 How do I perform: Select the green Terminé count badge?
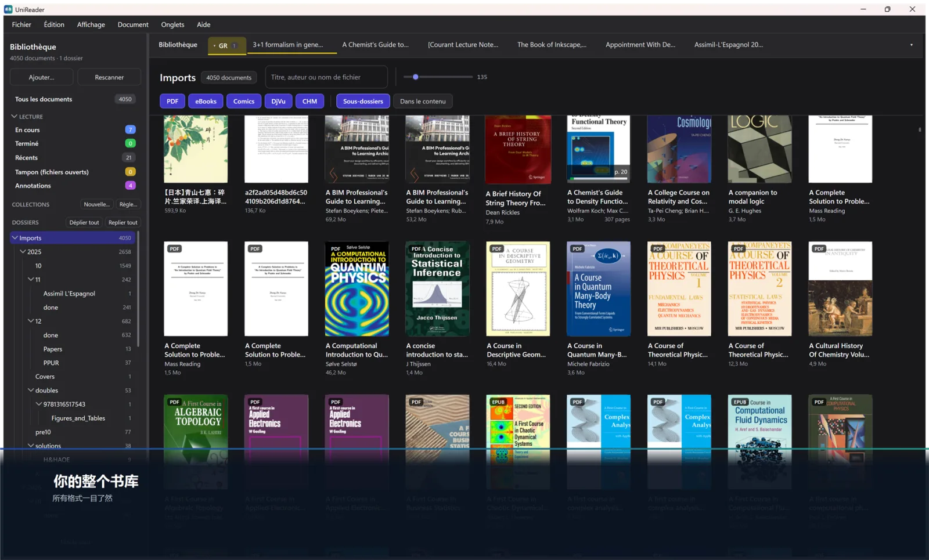130,143
